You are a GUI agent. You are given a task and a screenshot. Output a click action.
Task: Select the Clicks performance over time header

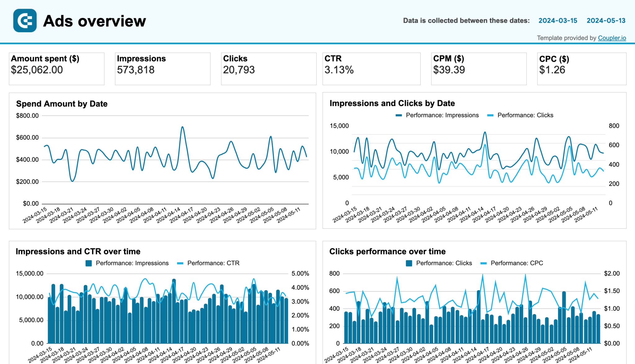388,251
